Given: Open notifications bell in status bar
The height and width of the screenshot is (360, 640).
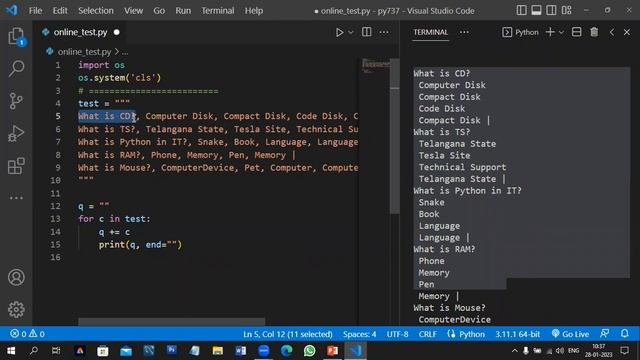Looking at the screenshot, I should [x=624, y=333].
